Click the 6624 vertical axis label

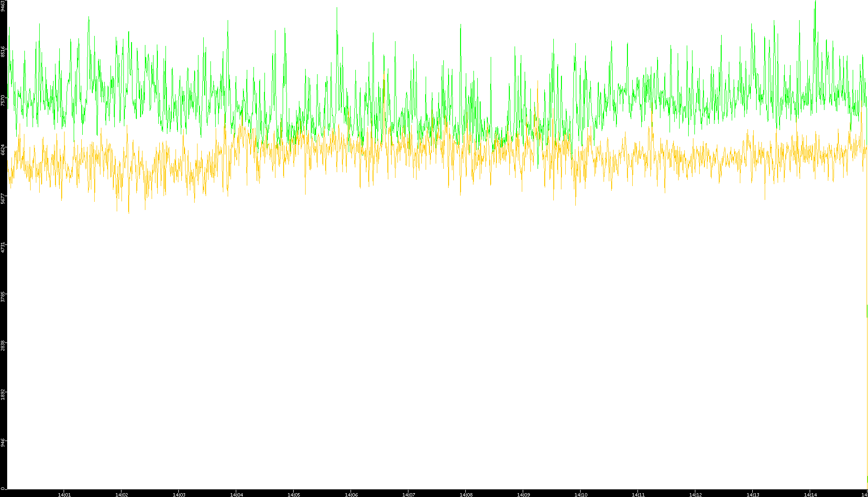click(x=3, y=149)
